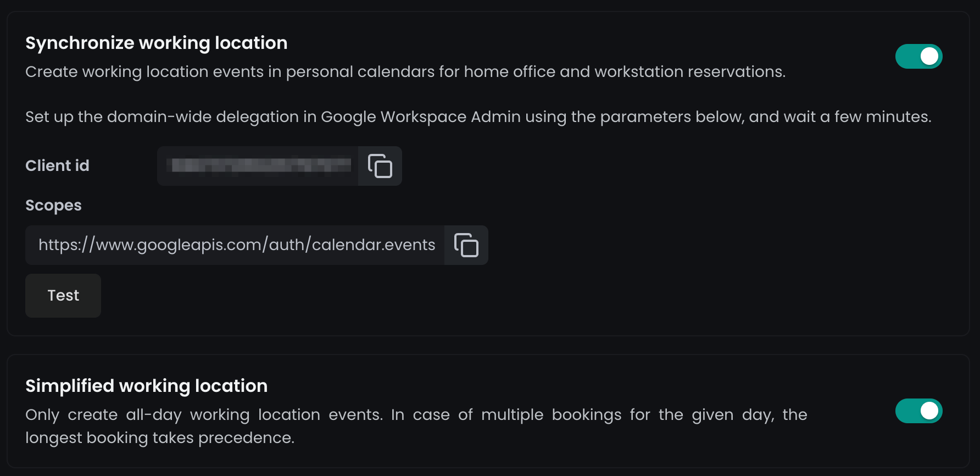The height and width of the screenshot is (476, 980).
Task: Click the "Synchronize working location" heading
Action: tap(157, 43)
